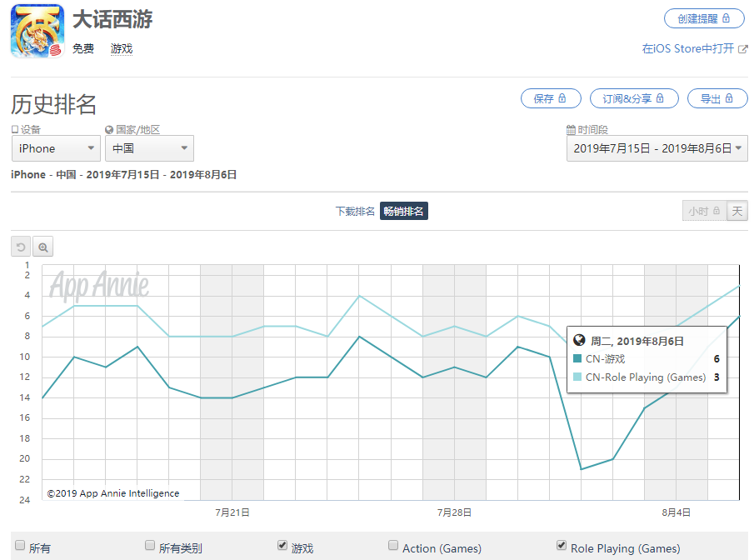Open the iPhone device dropdown
This screenshot has height=560, width=754.
56,148
